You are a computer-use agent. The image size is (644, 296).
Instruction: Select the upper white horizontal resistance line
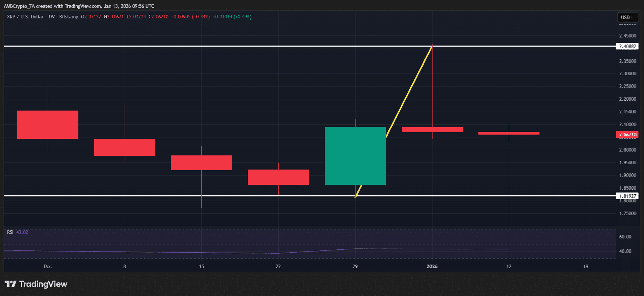(x=212, y=46)
